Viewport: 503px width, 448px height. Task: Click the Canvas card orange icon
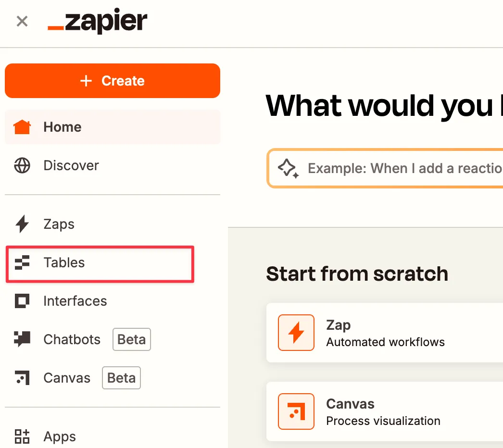(x=296, y=411)
